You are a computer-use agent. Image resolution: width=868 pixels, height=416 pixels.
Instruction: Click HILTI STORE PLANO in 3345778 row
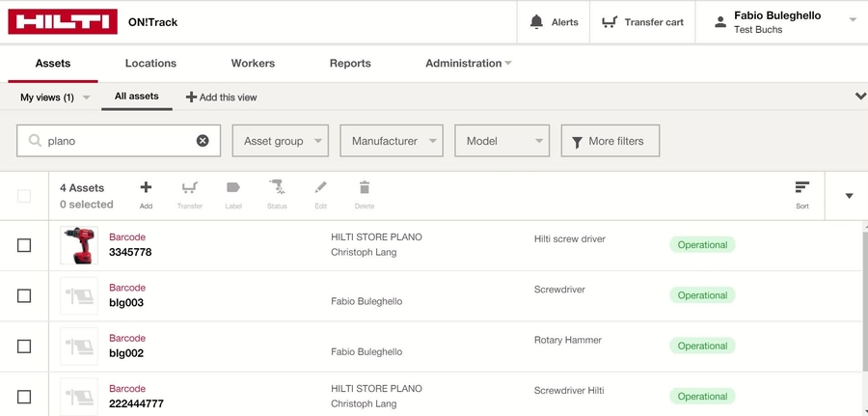coord(376,237)
